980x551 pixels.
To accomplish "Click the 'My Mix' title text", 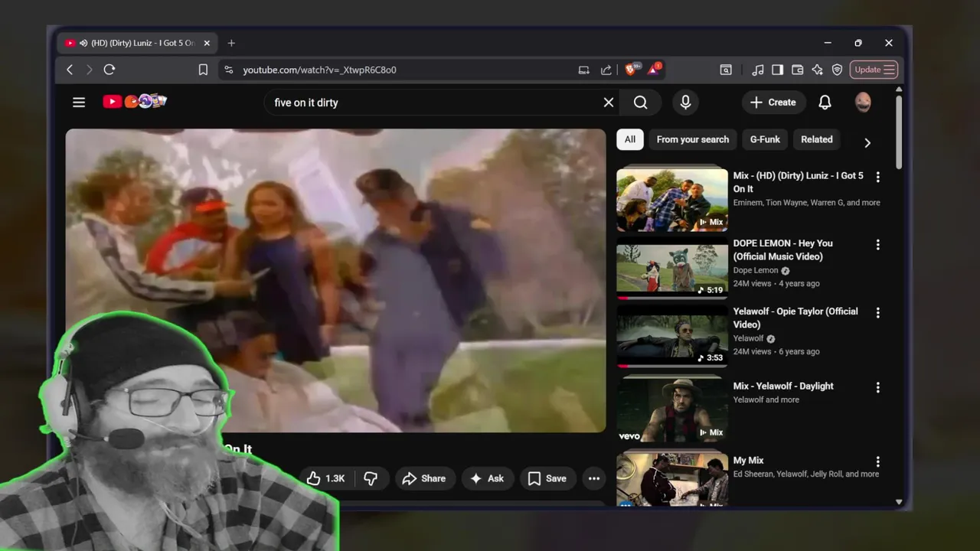I will pyautogui.click(x=748, y=461).
